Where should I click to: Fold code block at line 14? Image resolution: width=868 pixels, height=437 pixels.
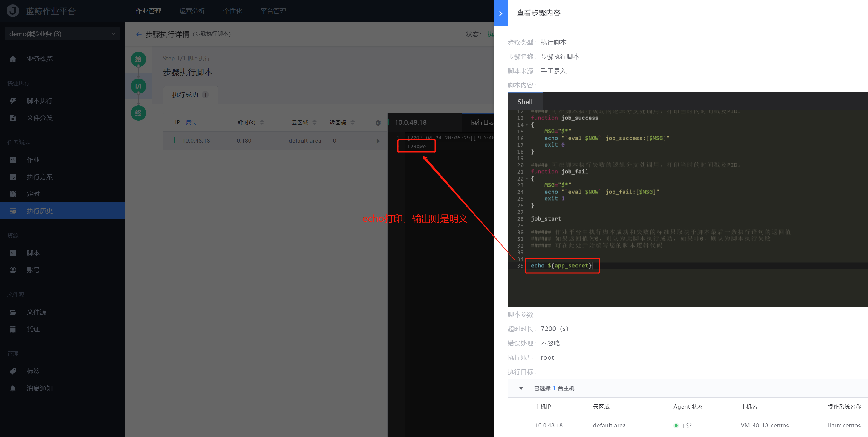click(526, 125)
